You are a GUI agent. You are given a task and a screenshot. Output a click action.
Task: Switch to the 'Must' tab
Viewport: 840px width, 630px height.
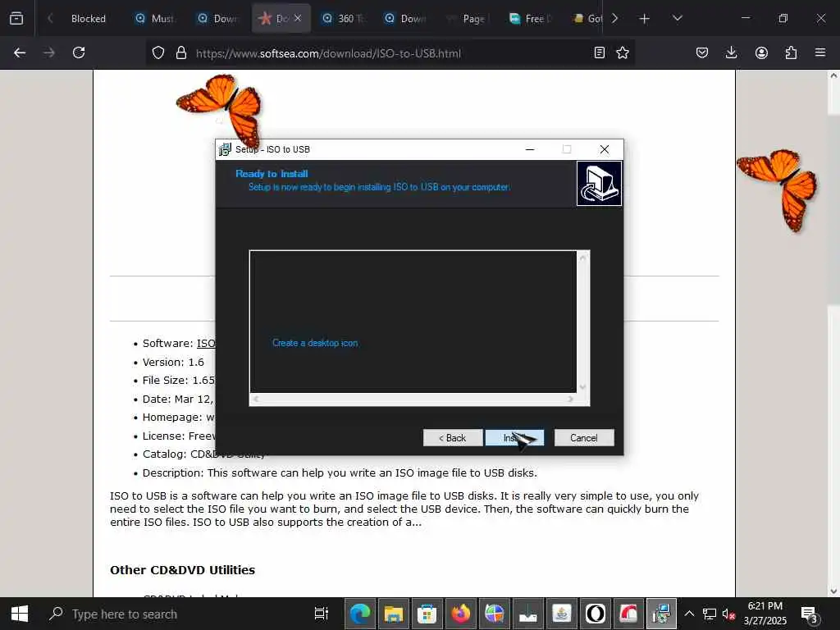click(155, 19)
